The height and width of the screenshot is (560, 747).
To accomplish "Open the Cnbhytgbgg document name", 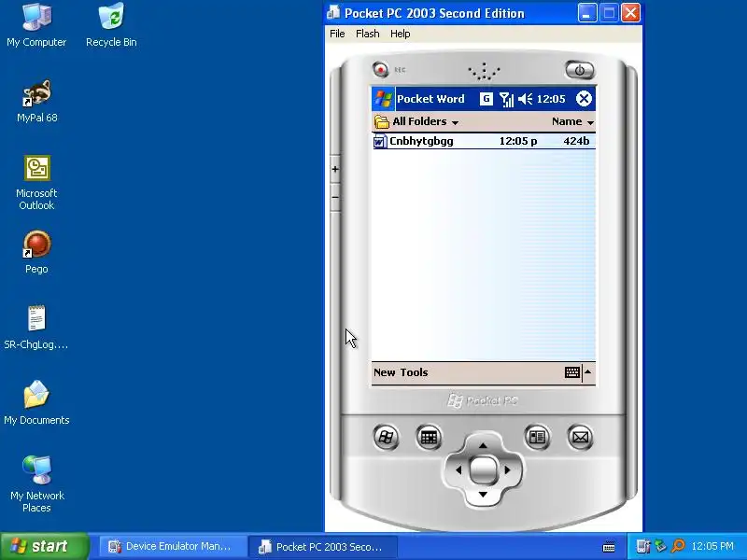I will pyautogui.click(x=421, y=141).
